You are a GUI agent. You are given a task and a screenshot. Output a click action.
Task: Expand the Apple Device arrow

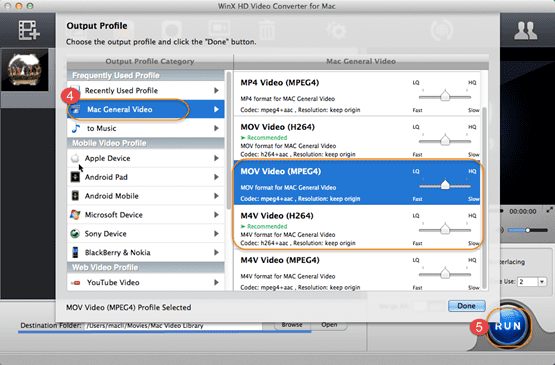tap(216, 158)
